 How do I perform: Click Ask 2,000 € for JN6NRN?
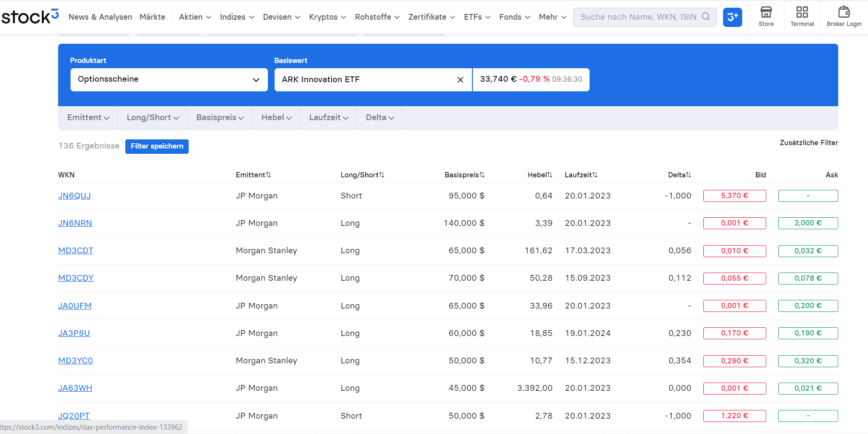pos(808,223)
